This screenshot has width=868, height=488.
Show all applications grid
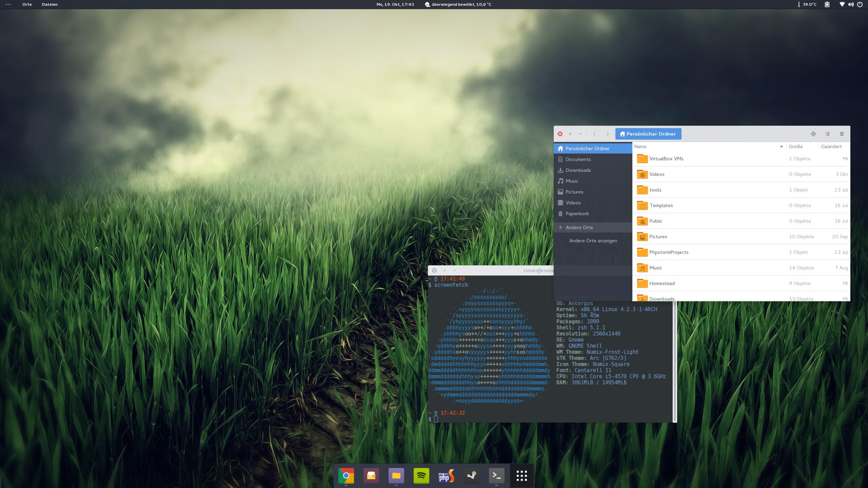point(522,476)
